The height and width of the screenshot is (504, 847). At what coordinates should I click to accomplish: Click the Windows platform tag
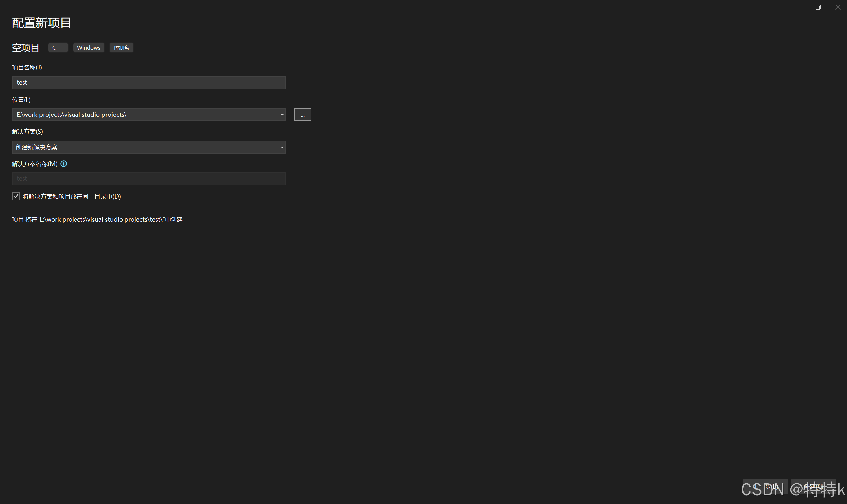[89, 48]
